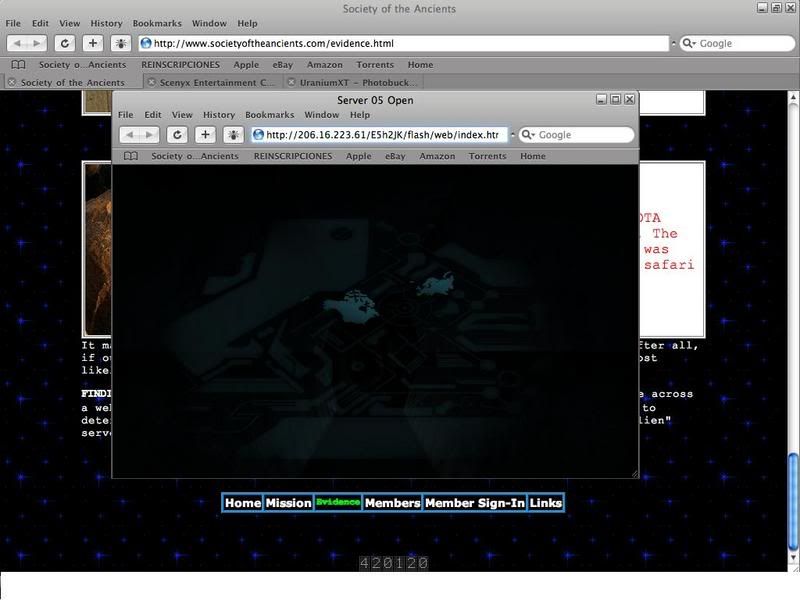Viewport: 800px width, 600px height.
Task: Close the Society of the Ancients tab
Action: coord(12,82)
